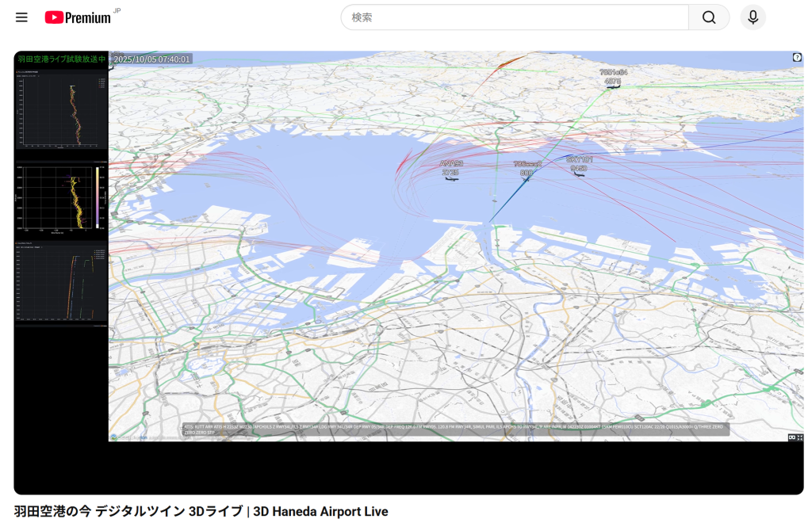Open the map help question-mark icon
This screenshot has width=812, height=519.
pos(797,57)
